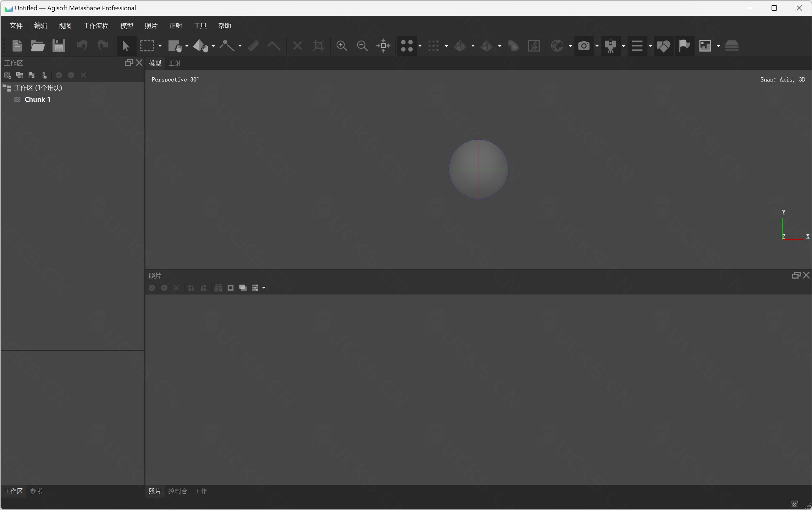Open the 工具 menu
This screenshot has height=510, width=812.
[200, 26]
